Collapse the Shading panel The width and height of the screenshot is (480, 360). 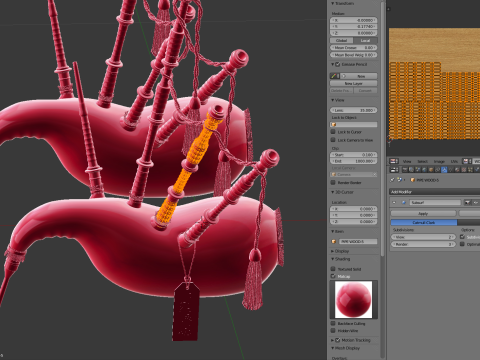coord(332,259)
